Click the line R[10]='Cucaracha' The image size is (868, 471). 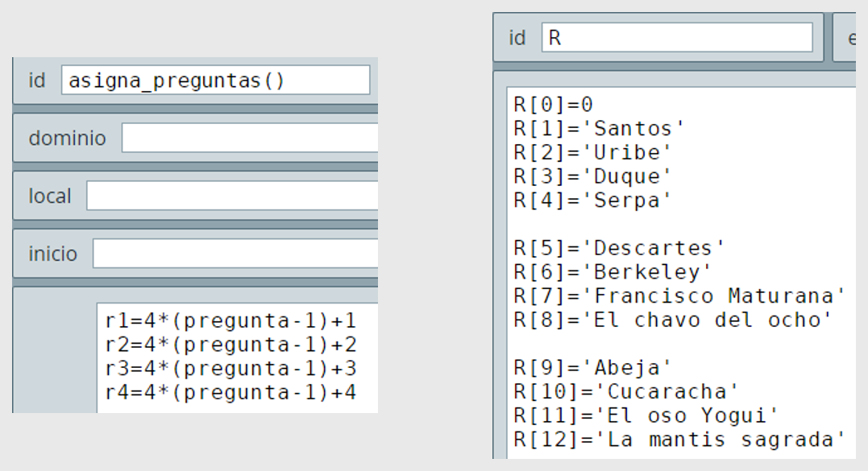click(x=625, y=392)
